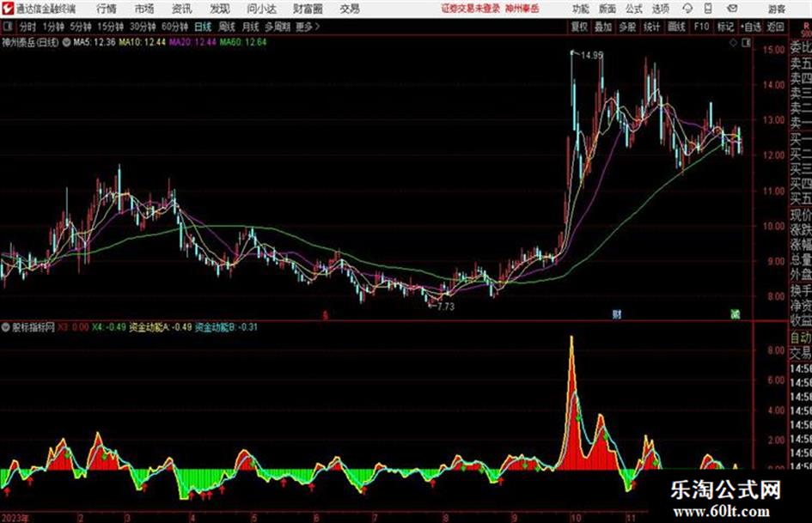
Task: Click the envelope message icon
Action: click(x=732, y=9)
